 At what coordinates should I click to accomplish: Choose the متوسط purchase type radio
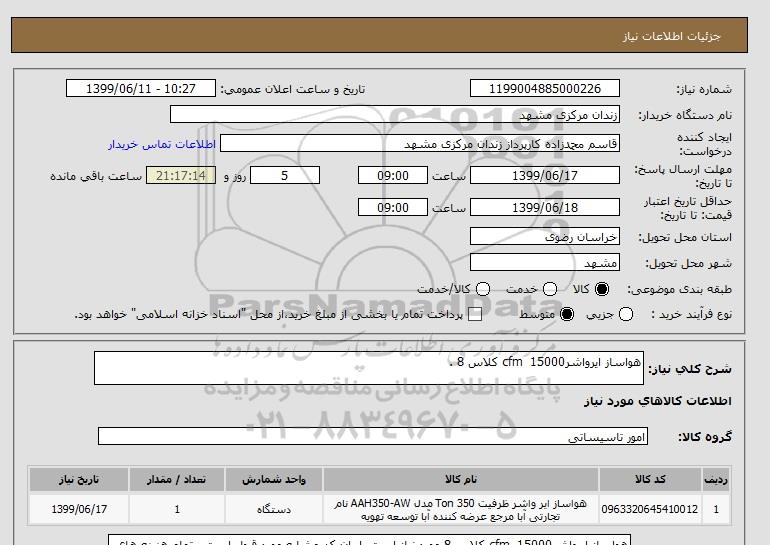[567, 314]
